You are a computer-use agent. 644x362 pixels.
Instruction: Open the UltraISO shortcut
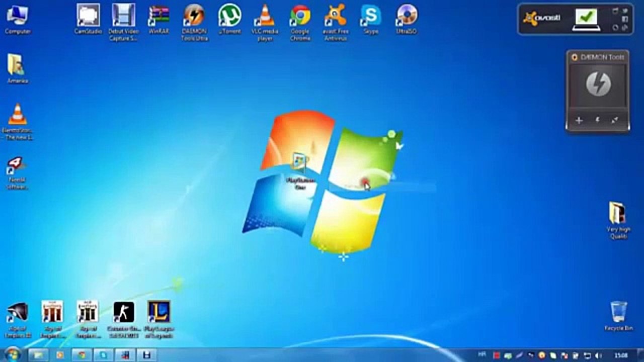pos(407,19)
